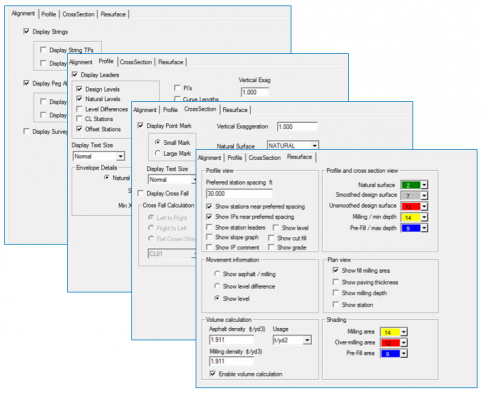Check Show paving thickness option
Screen dimensions: 485x397
point(336,282)
